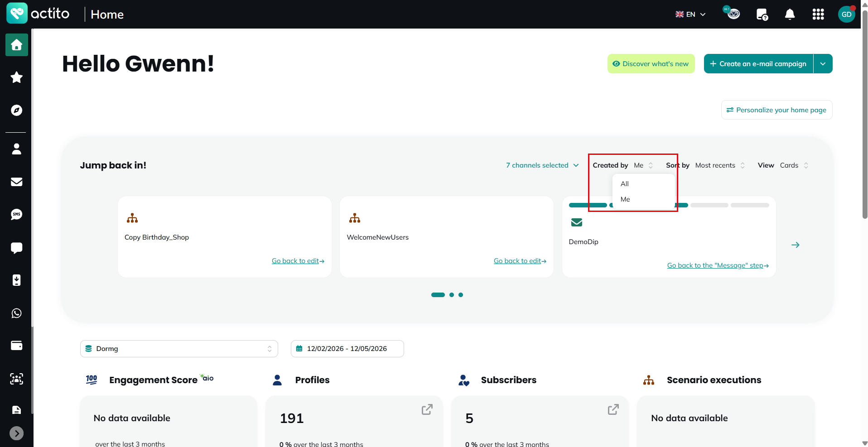Click the 191 profiles count

click(x=292, y=418)
